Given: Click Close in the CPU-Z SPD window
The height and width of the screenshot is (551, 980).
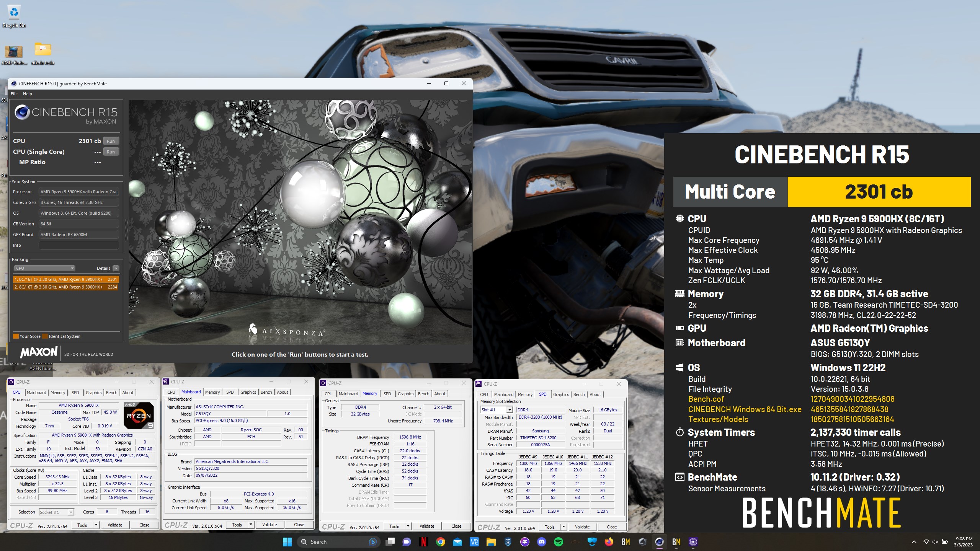Looking at the screenshot, I should [612, 527].
